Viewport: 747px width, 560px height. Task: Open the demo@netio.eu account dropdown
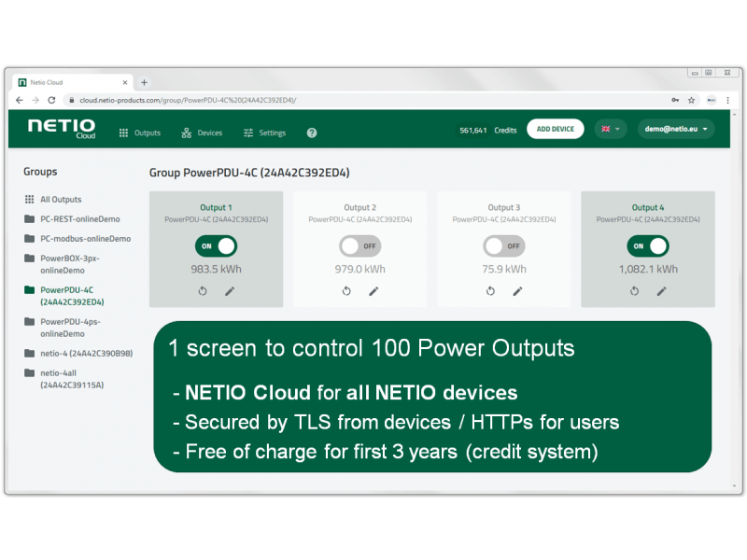click(x=675, y=129)
